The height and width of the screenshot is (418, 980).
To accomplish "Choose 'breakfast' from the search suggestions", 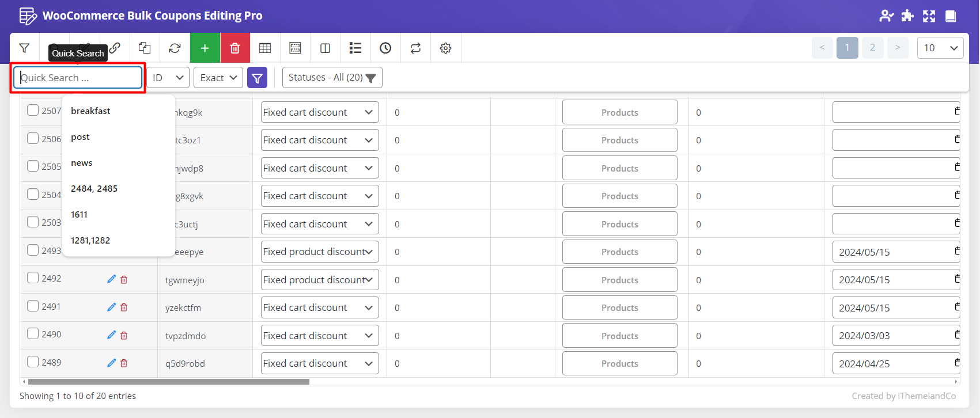I will [90, 111].
